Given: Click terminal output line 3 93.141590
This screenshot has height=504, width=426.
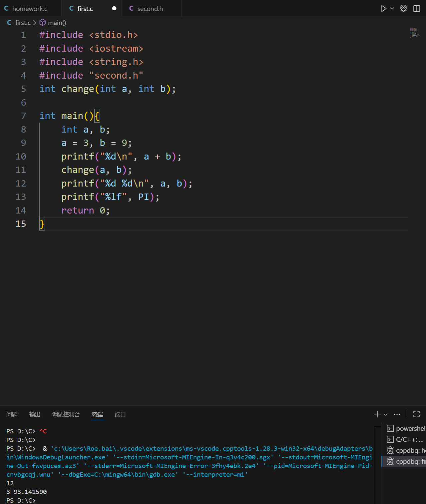Looking at the screenshot, I should click(x=27, y=492).
